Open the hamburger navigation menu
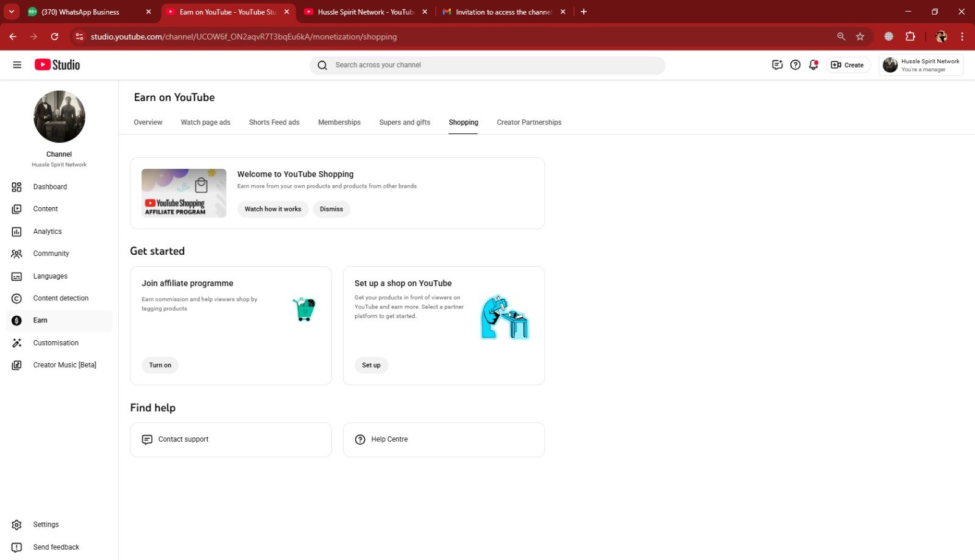The height and width of the screenshot is (560, 975). coord(17,65)
